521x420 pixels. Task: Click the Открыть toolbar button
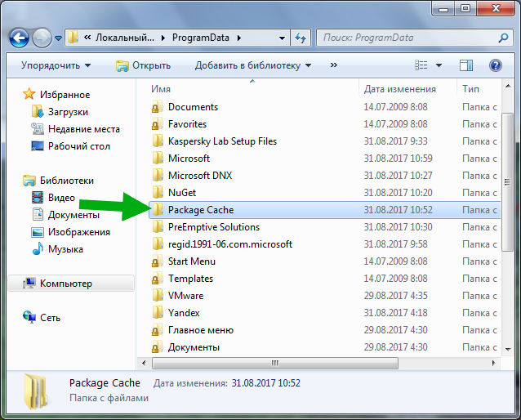pos(143,65)
